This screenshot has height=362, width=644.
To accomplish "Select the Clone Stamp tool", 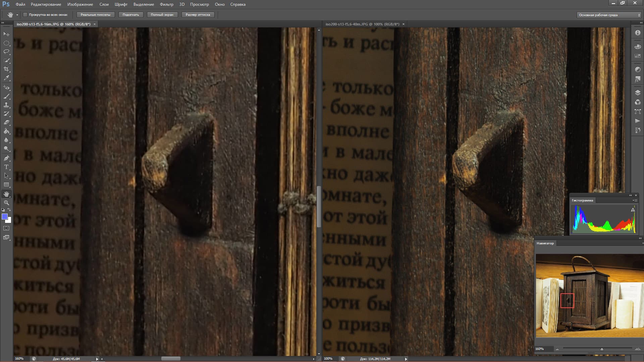I will tap(6, 105).
